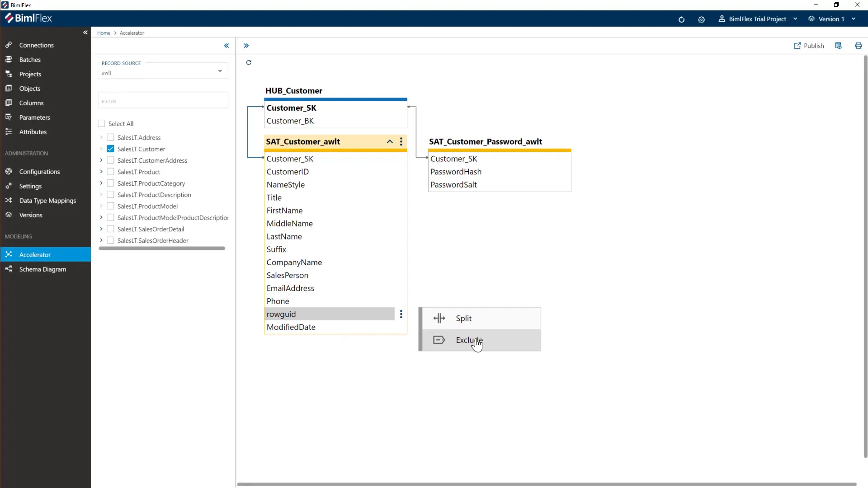Select the Customer_BK column in HUB_Customer

click(x=335, y=121)
